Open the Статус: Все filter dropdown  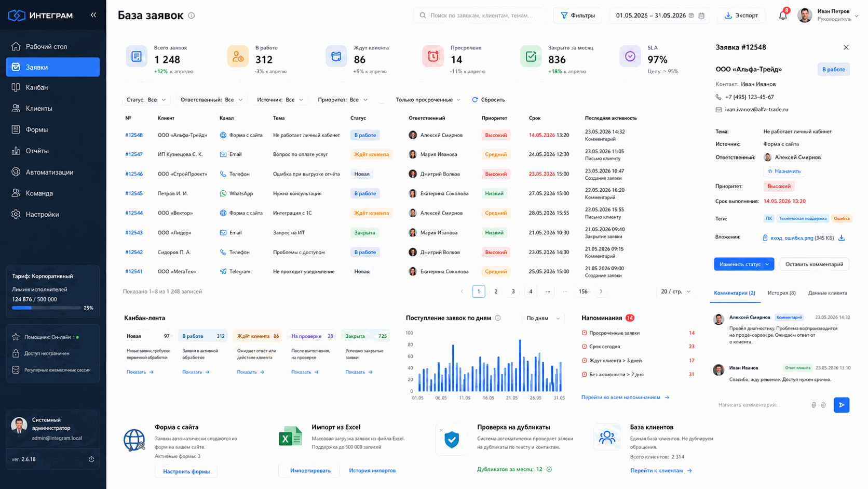[x=146, y=100]
